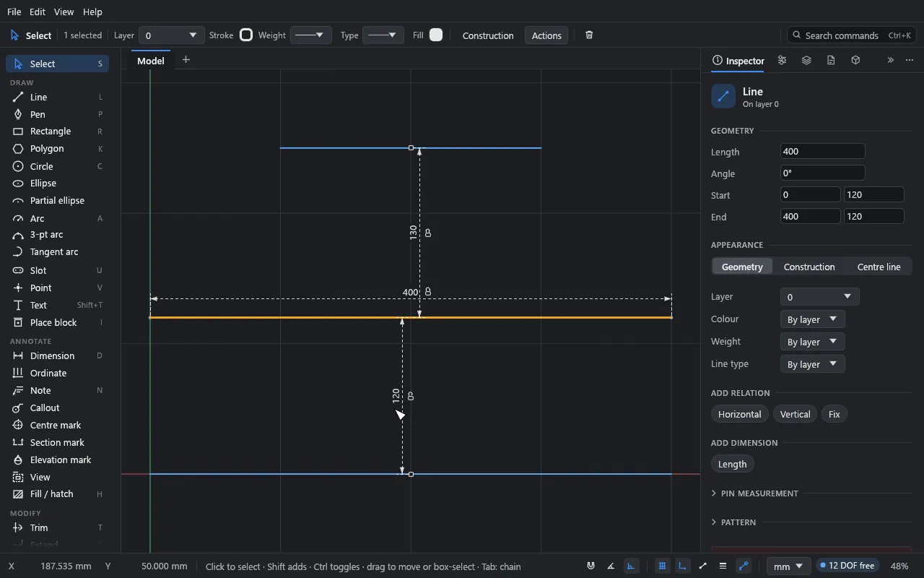
Task: Pick the Trim modify tool
Action: [58, 527]
